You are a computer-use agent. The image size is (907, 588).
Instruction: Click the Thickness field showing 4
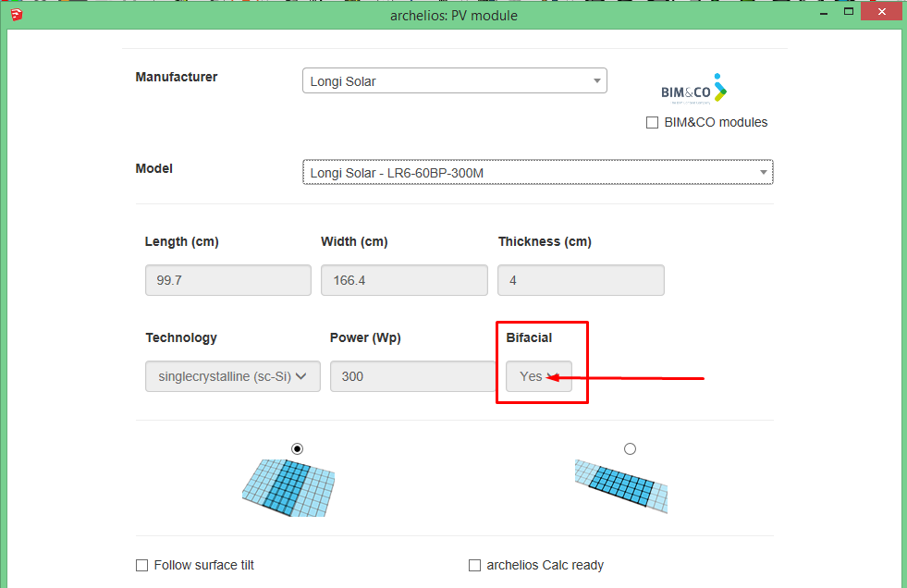coord(581,280)
